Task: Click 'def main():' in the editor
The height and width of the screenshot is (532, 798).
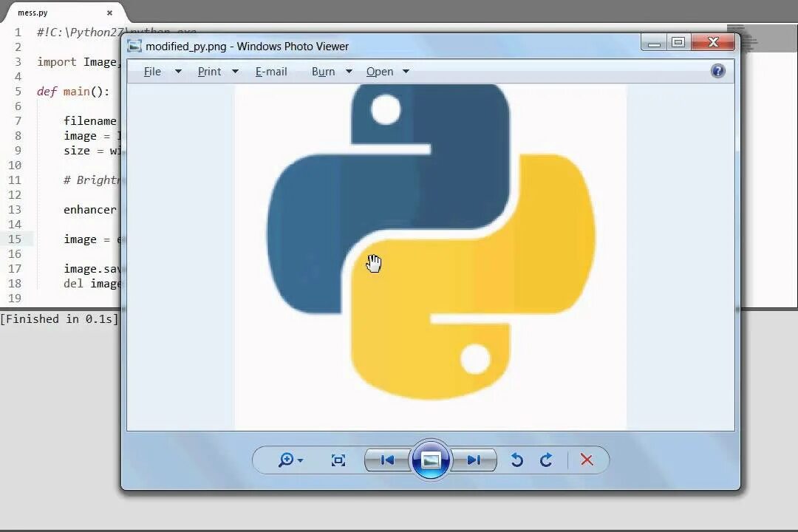Action: pos(73,92)
